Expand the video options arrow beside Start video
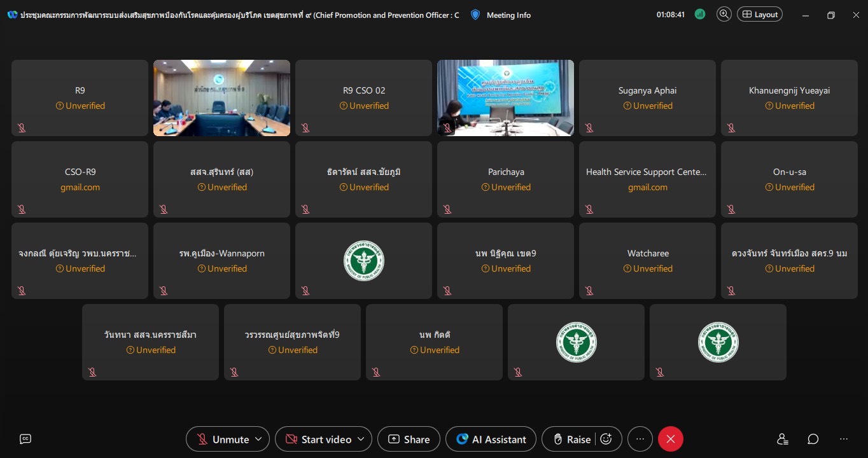This screenshot has height=458, width=868. coord(361,439)
